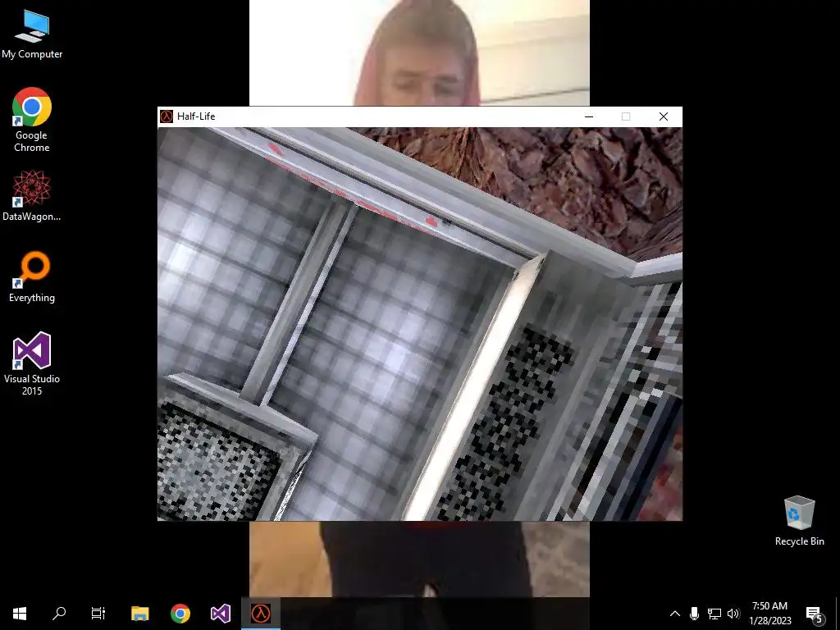Open the taskbar search
This screenshot has height=630, width=840.
pyautogui.click(x=59, y=614)
